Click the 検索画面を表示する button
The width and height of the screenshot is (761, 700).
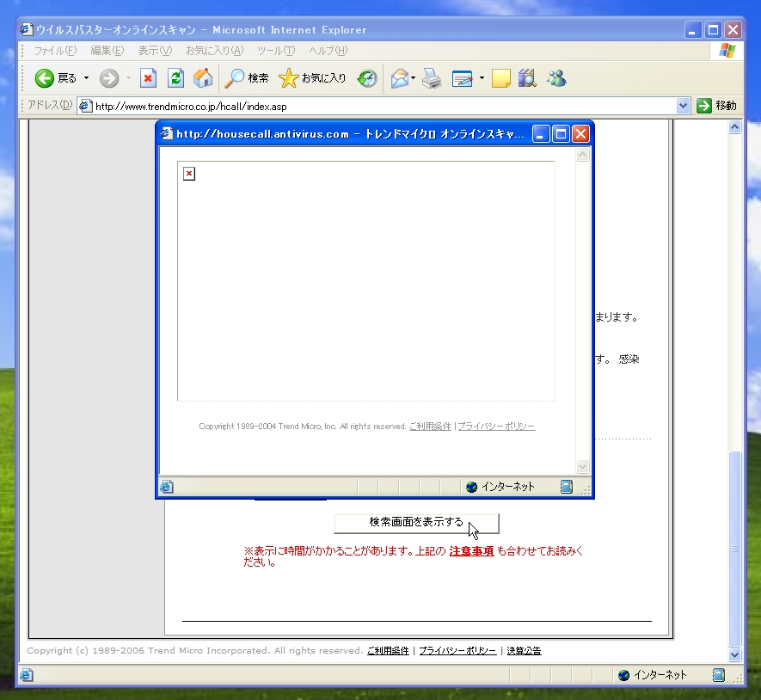(x=416, y=524)
